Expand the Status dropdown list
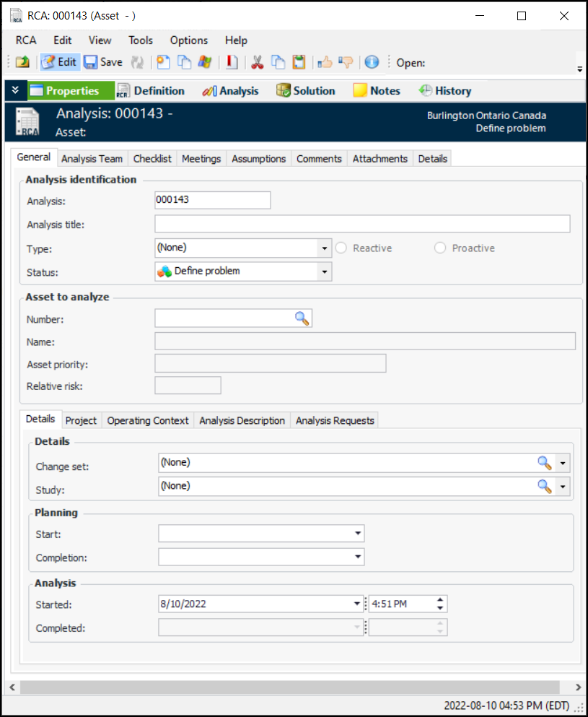 click(325, 271)
